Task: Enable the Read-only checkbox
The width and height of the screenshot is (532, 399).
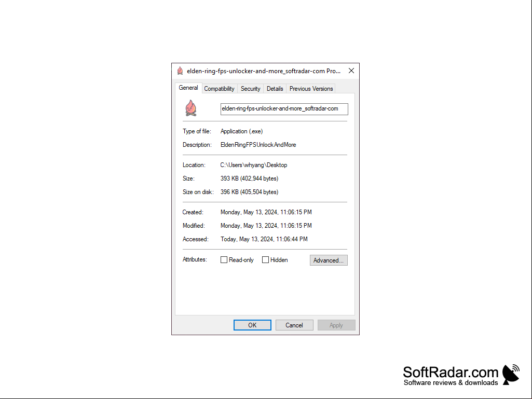Action: tap(224, 260)
